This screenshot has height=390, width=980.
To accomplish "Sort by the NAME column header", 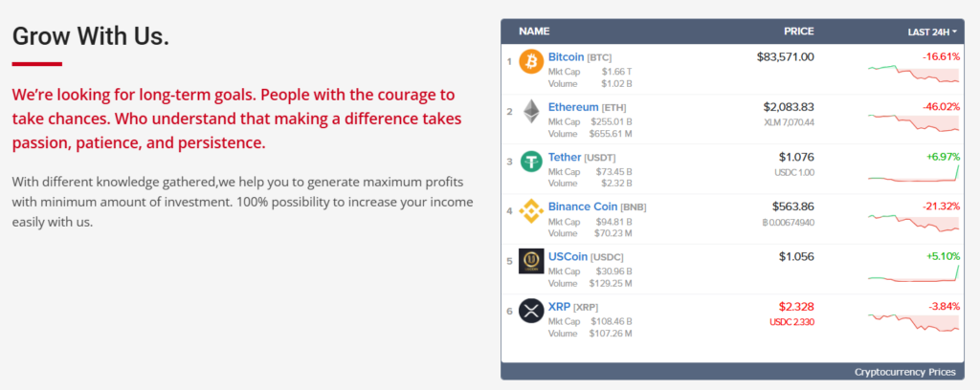I will [x=534, y=32].
